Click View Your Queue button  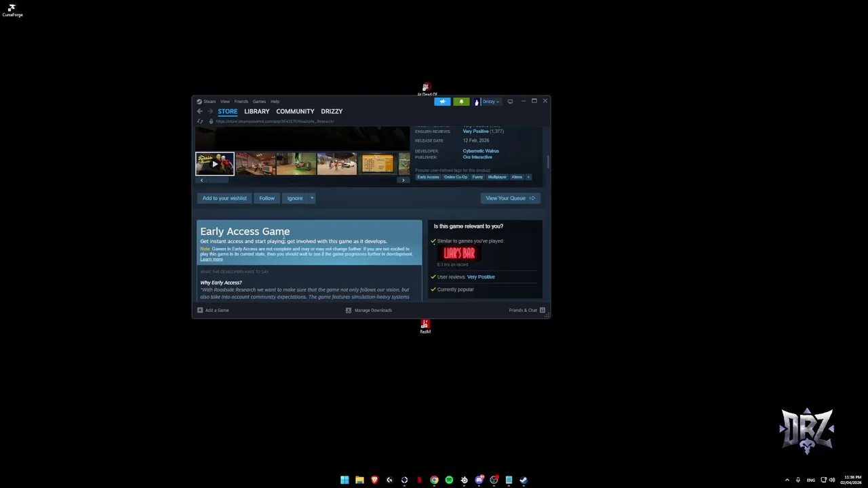[x=511, y=198]
